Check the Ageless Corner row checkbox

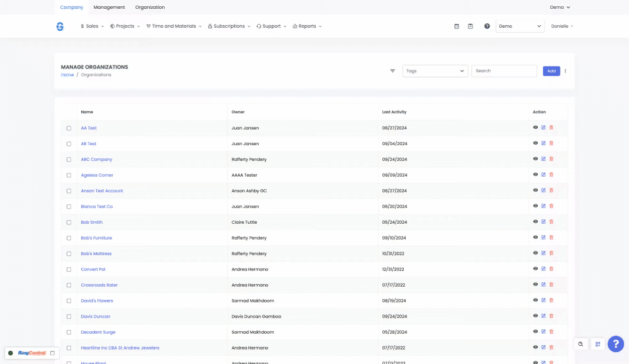click(x=69, y=175)
